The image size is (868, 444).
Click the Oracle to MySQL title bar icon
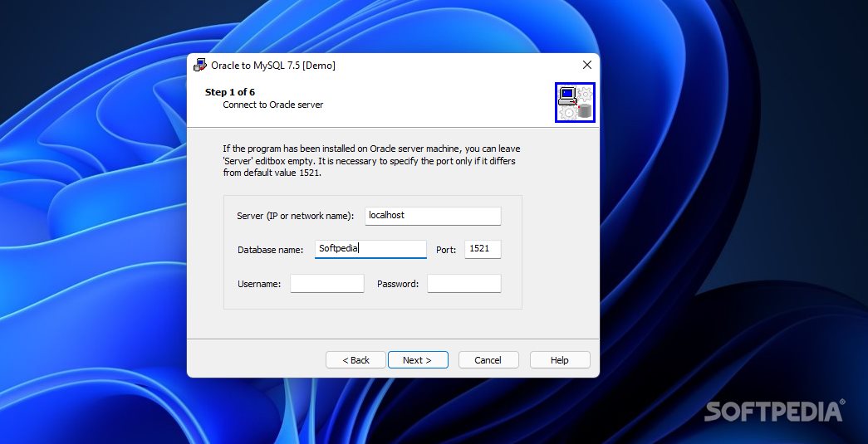click(200, 66)
